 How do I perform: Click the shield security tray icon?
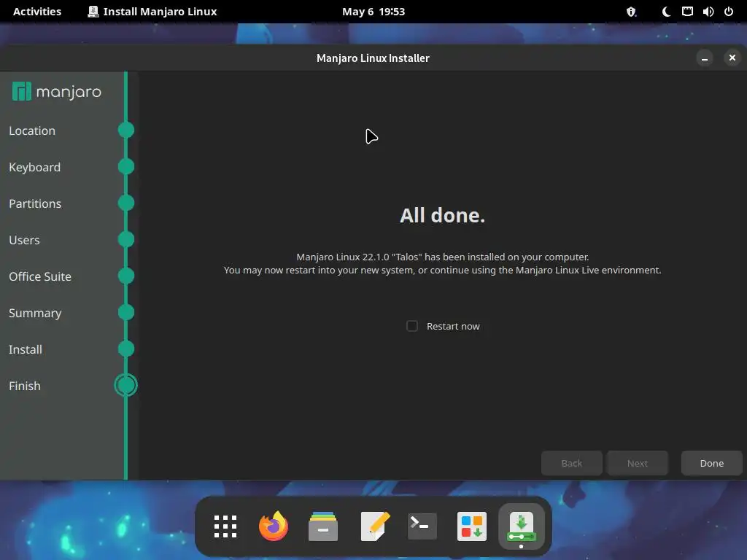pyautogui.click(x=631, y=12)
